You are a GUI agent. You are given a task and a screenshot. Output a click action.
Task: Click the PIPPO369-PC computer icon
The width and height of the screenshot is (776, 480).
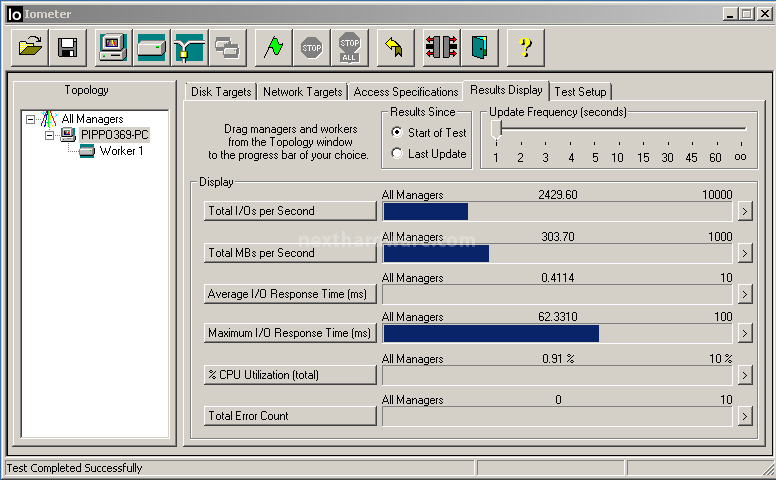tap(68, 135)
